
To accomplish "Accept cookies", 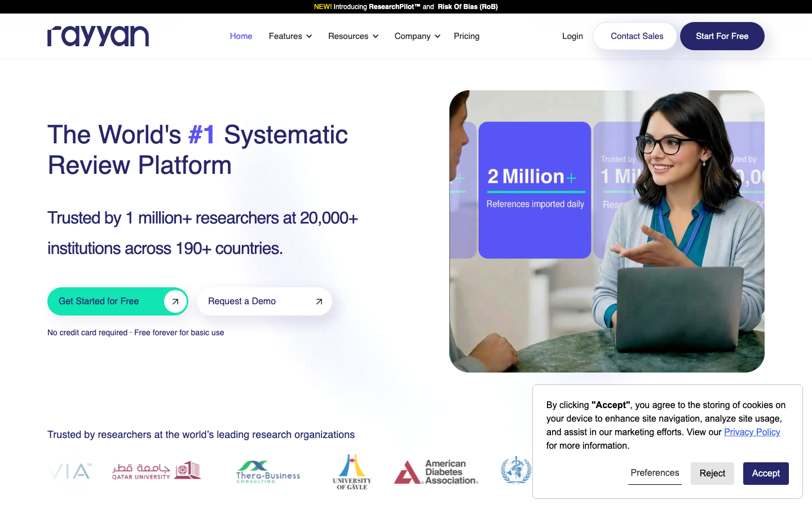I will click(x=766, y=474).
